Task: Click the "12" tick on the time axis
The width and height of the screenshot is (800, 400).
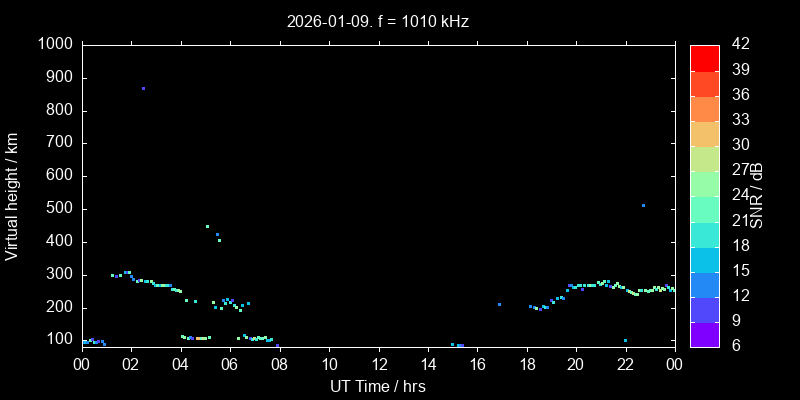Action: [x=379, y=365]
